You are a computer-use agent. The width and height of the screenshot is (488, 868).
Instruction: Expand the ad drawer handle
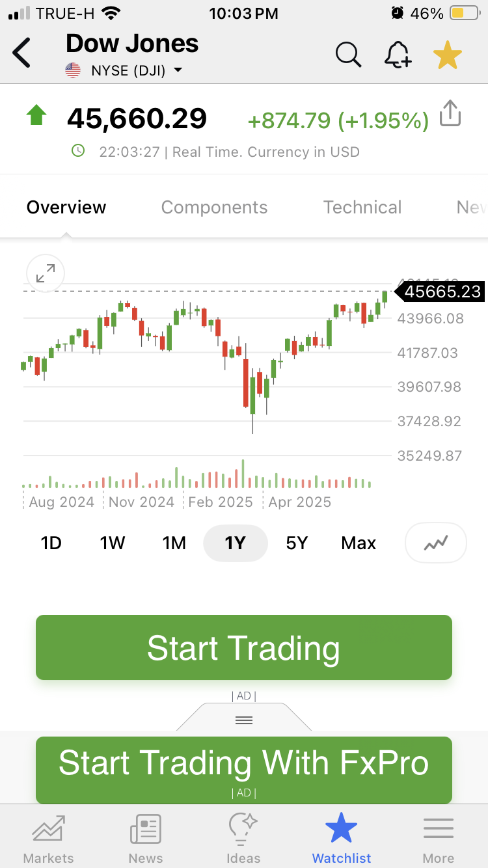click(244, 719)
